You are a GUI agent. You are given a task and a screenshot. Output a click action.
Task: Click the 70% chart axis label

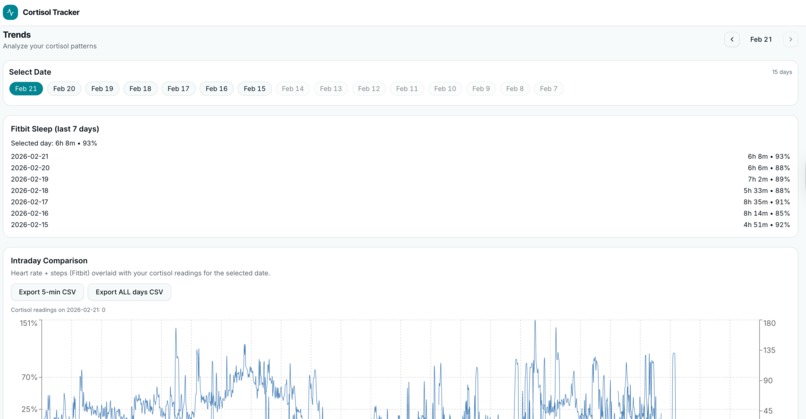29,377
